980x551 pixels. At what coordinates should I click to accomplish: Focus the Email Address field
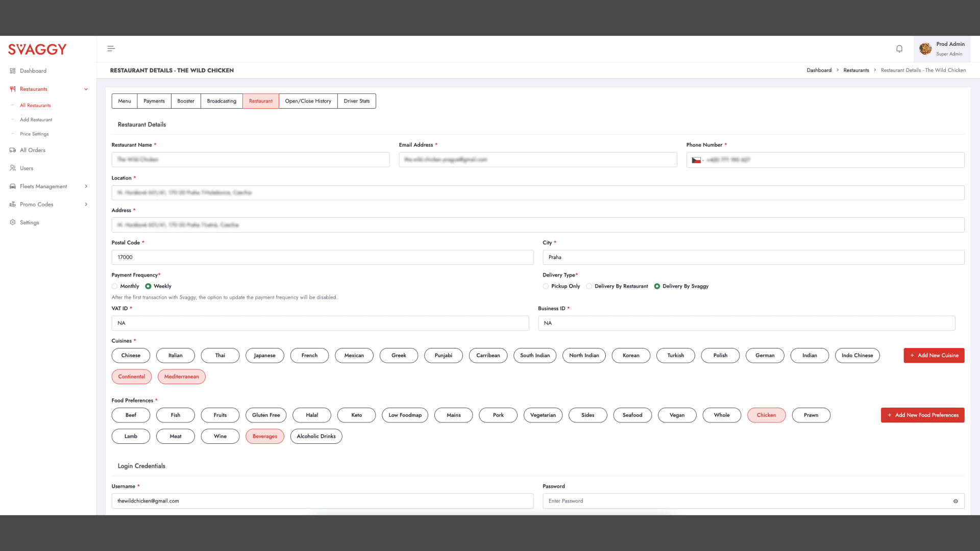click(x=538, y=160)
